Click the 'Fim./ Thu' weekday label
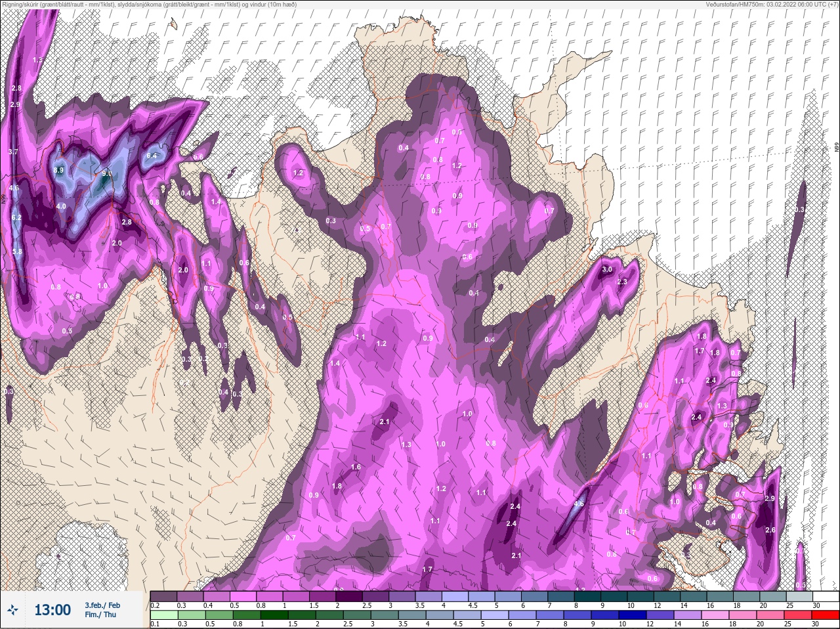Screen dimensions: 840x629 pos(100,615)
